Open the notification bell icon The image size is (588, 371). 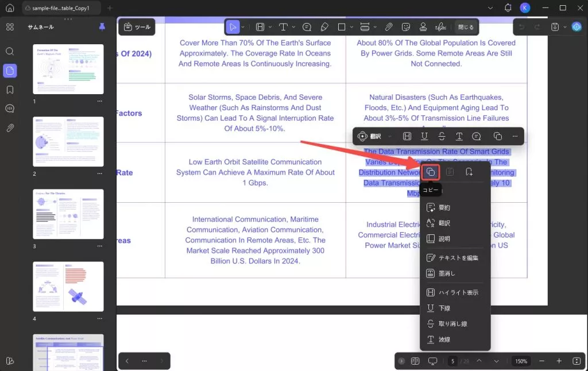[508, 8]
